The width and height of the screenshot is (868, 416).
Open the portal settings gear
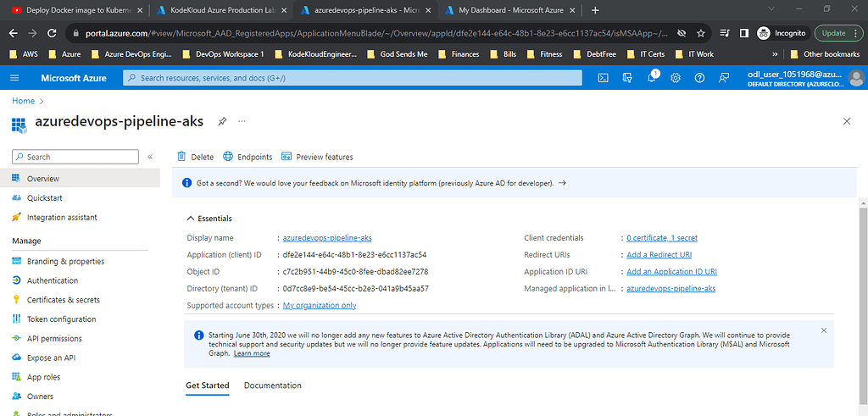click(x=676, y=78)
